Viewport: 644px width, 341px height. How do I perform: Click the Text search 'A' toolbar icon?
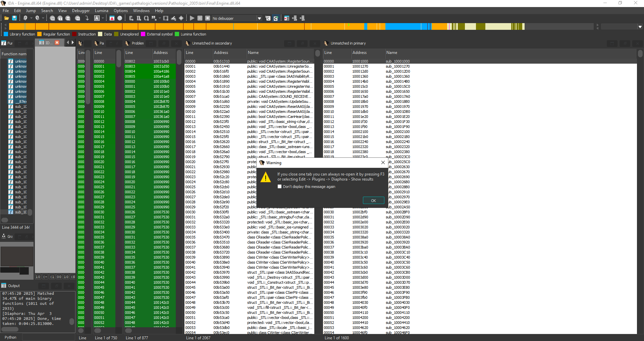[x=97, y=18]
